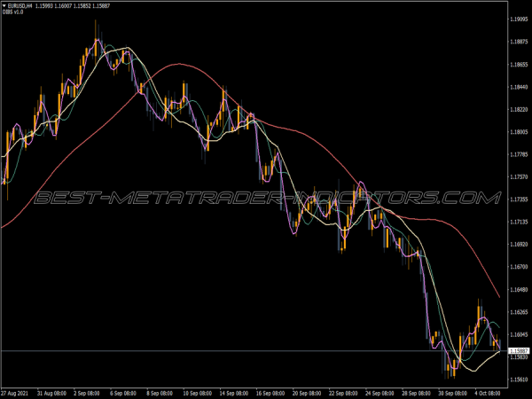This screenshot has width=532, height=399.
Task: Select the DIBS v1.0 indicator label
Action: (12, 14)
